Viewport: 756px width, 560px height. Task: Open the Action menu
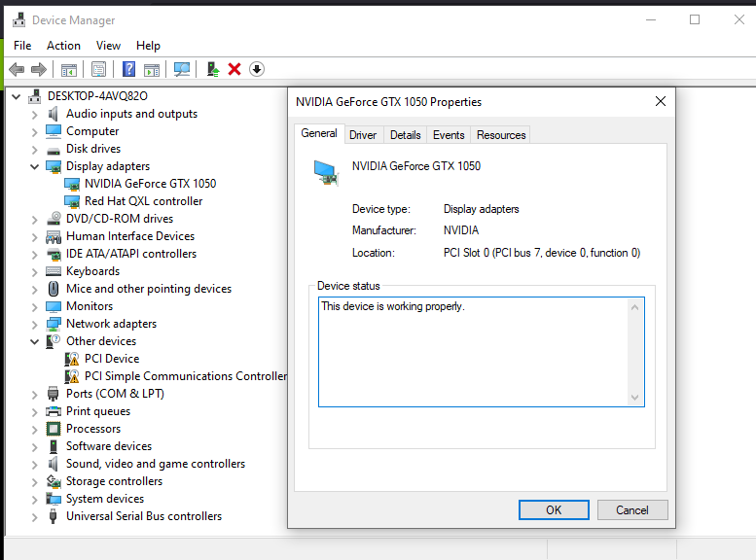coord(63,46)
